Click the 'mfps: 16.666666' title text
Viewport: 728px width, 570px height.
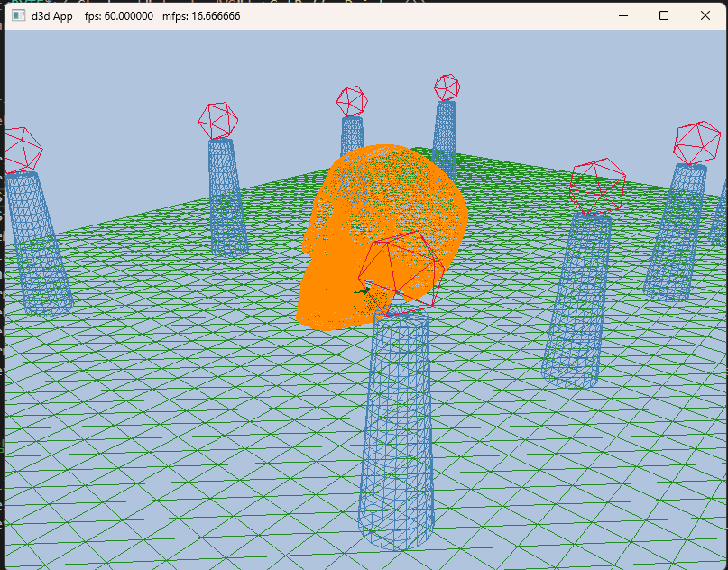201,16
